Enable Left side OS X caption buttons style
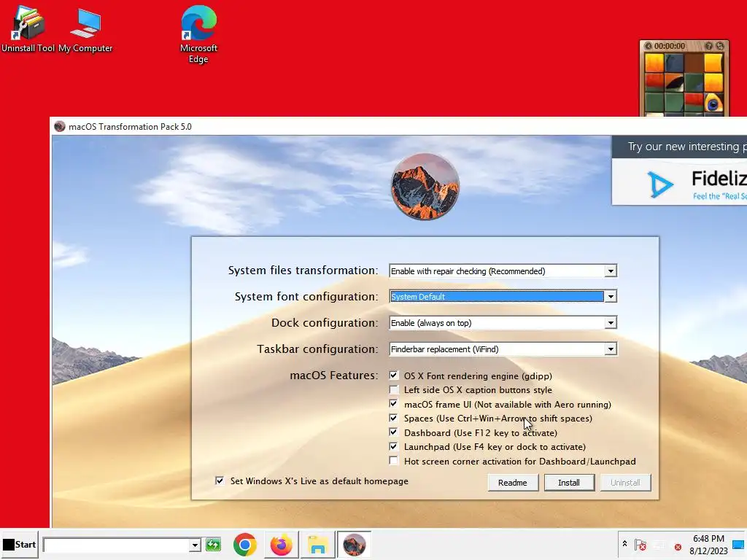Image resolution: width=747 pixels, height=560 pixels. [x=393, y=389]
